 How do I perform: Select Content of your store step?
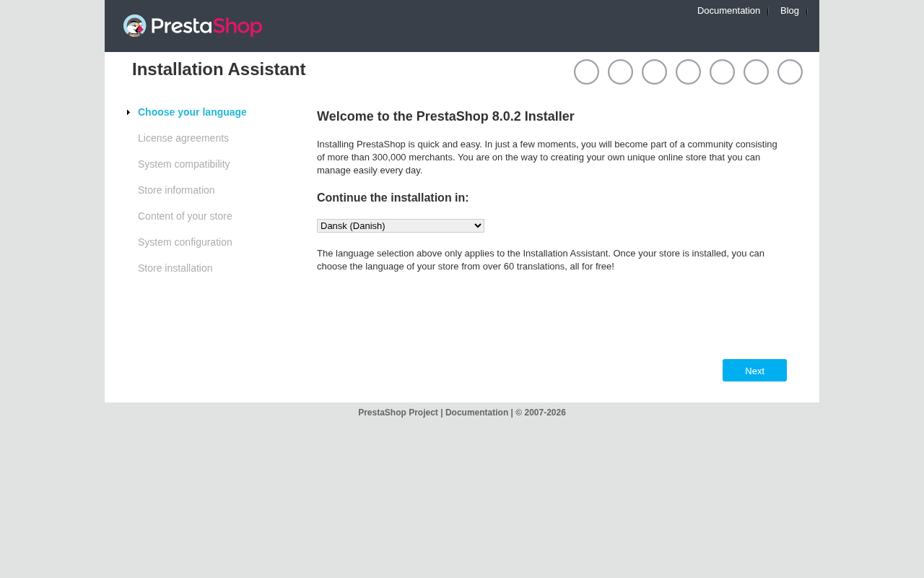click(x=185, y=216)
